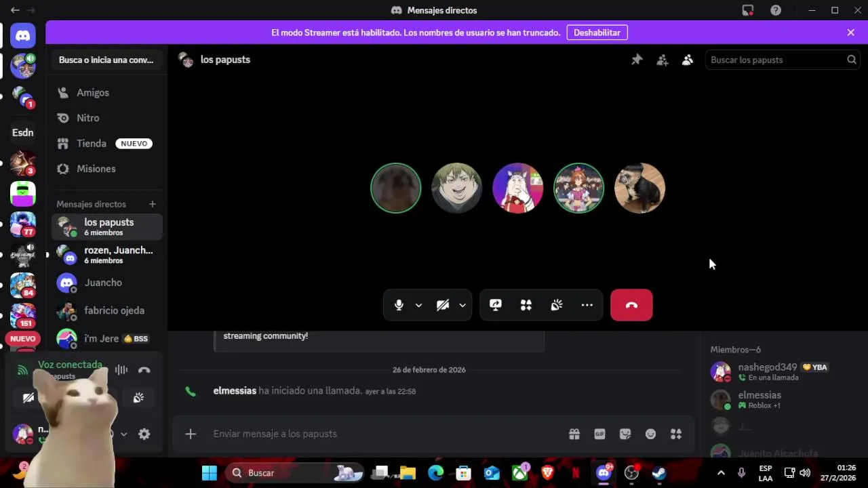Open the server with the 151 badge
Image resolution: width=868 pixels, height=488 pixels.
coord(23,315)
